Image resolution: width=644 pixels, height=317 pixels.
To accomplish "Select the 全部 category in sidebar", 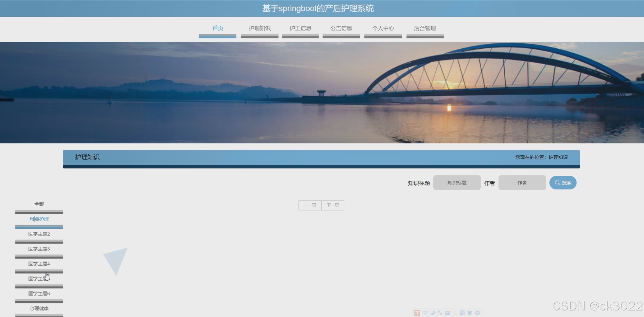I will 39,204.
